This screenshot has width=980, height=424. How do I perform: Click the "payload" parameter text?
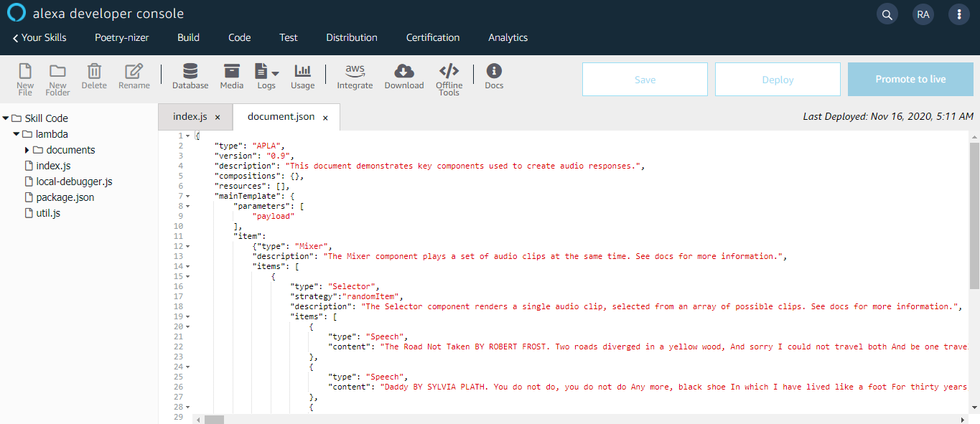click(x=273, y=216)
